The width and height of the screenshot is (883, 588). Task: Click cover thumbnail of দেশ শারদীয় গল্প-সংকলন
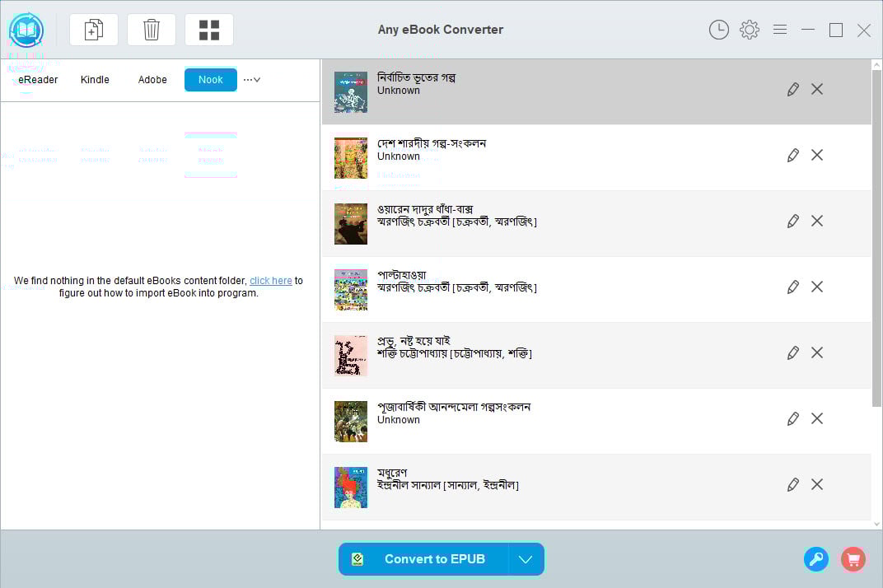click(x=351, y=157)
